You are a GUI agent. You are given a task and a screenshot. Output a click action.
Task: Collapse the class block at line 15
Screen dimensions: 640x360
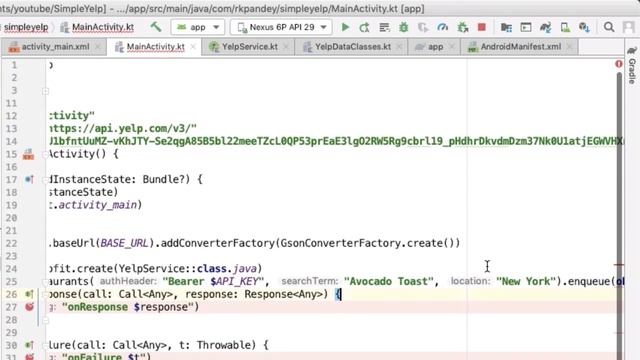point(45,155)
